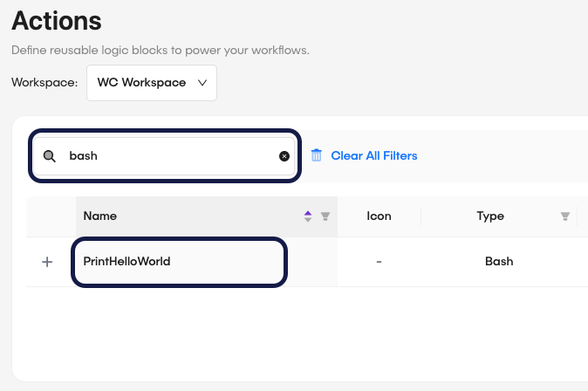The height and width of the screenshot is (391, 588).
Task: Select the Icon column header
Action: [x=379, y=216]
